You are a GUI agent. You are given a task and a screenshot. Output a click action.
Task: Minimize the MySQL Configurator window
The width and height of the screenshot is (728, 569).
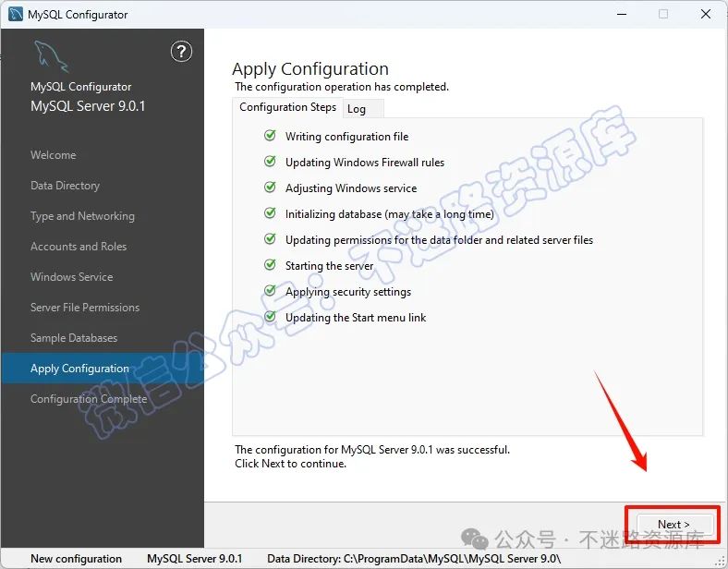click(622, 14)
